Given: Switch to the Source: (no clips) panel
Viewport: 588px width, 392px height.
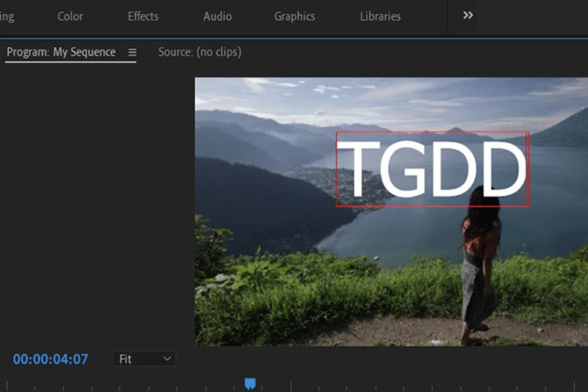Looking at the screenshot, I should click(x=199, y=52).
